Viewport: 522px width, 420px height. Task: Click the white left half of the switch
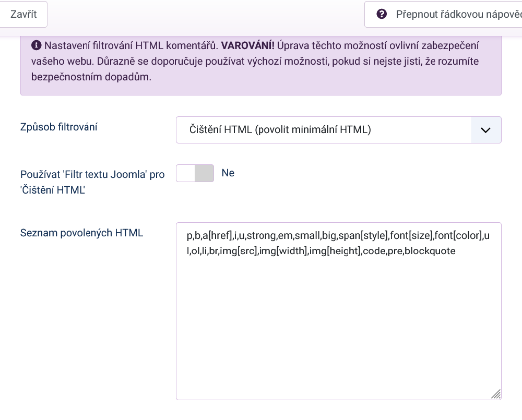[186, 173]
